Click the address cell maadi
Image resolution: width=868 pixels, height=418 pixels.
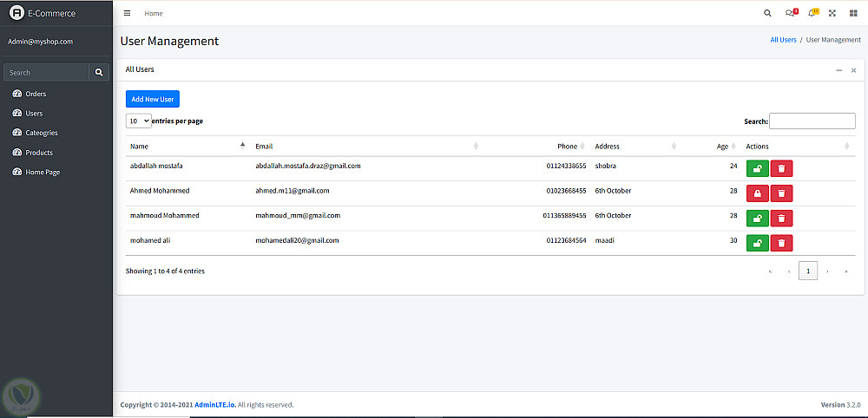[x=604, y=240]
